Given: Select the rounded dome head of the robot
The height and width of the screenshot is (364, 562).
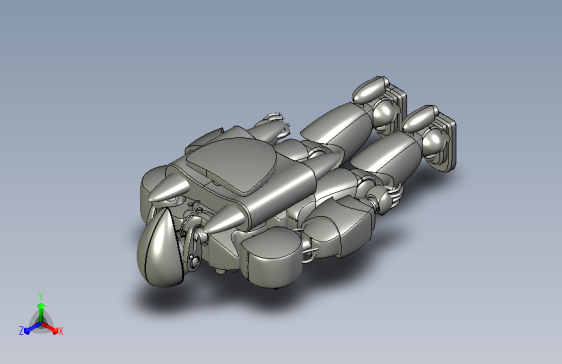Looking at the screenshot, I should [x=160, y=248].
